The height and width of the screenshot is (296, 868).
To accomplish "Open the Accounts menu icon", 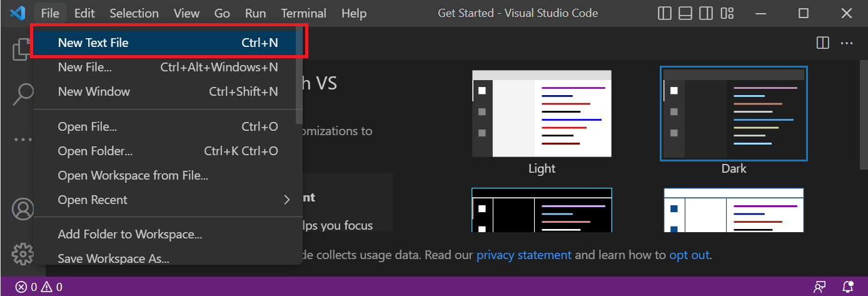I will tap(23, 210).
